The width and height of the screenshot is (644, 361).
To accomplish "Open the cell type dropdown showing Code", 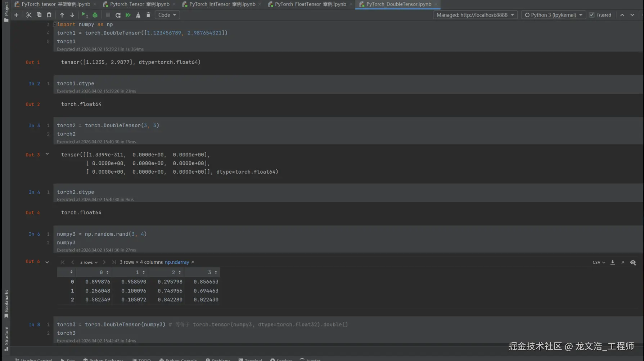I will coord(167,15).
